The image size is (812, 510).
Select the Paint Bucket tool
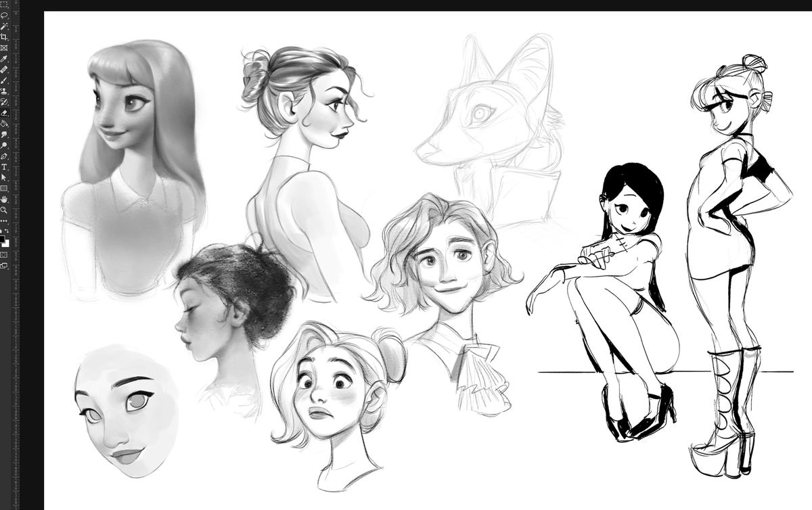pyautogui.click(x=4, y=123)
